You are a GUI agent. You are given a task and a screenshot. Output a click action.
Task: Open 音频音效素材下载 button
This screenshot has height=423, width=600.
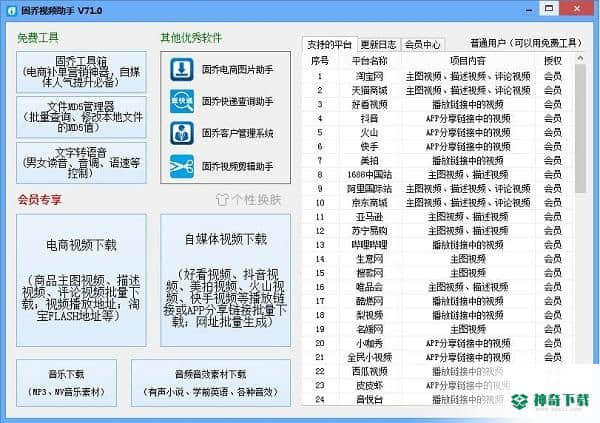click(x=211, y=383)
